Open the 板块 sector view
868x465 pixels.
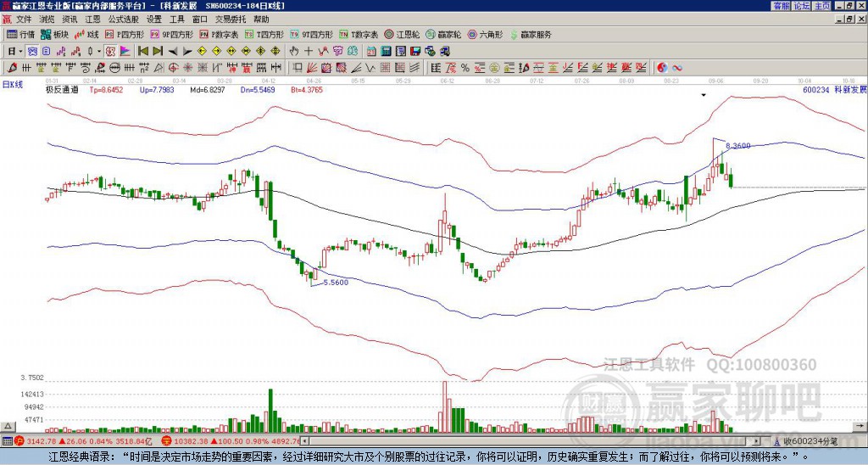[54, 34]
